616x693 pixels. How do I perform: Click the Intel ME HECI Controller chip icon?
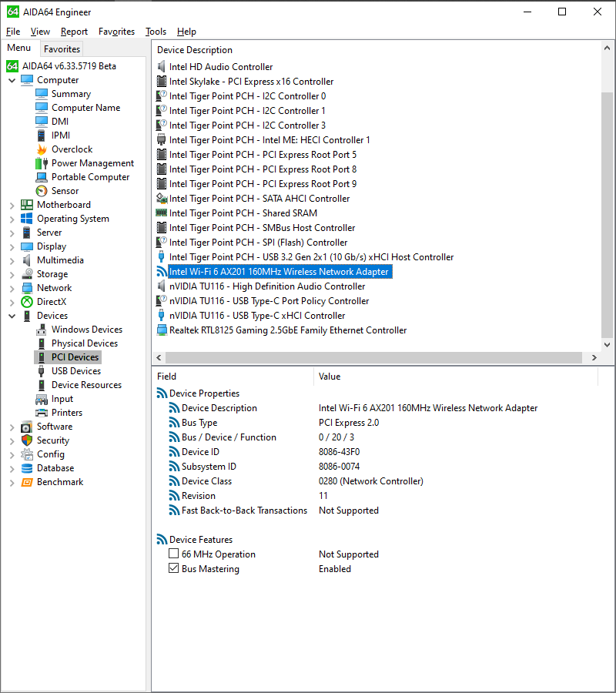(162, 140)
